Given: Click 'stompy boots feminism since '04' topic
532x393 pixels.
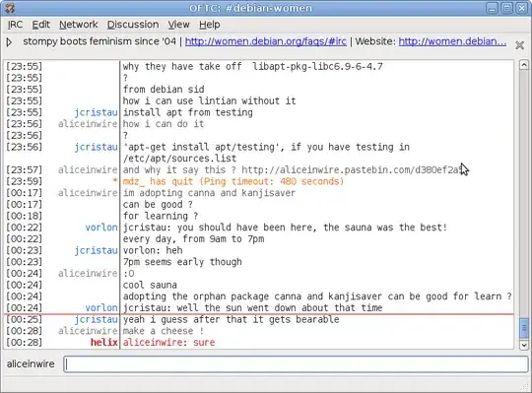Looking at the screenshot, I should click(100, 41).
